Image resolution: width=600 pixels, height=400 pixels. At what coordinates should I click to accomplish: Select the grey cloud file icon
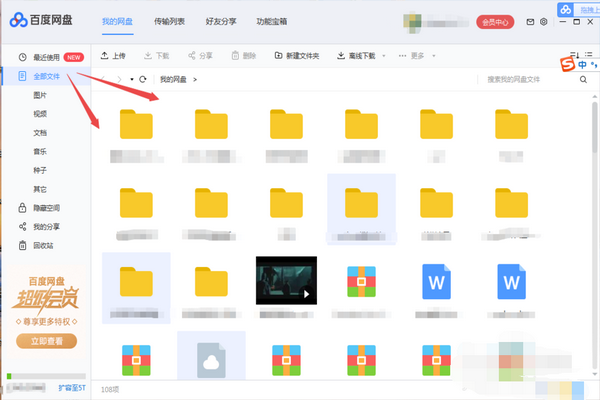(211, 360)
